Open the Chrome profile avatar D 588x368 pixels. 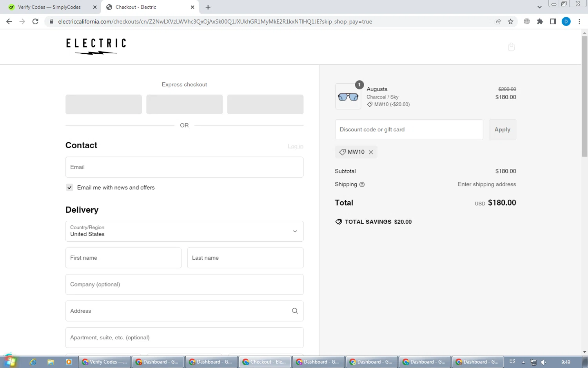[x=566, y=22]
